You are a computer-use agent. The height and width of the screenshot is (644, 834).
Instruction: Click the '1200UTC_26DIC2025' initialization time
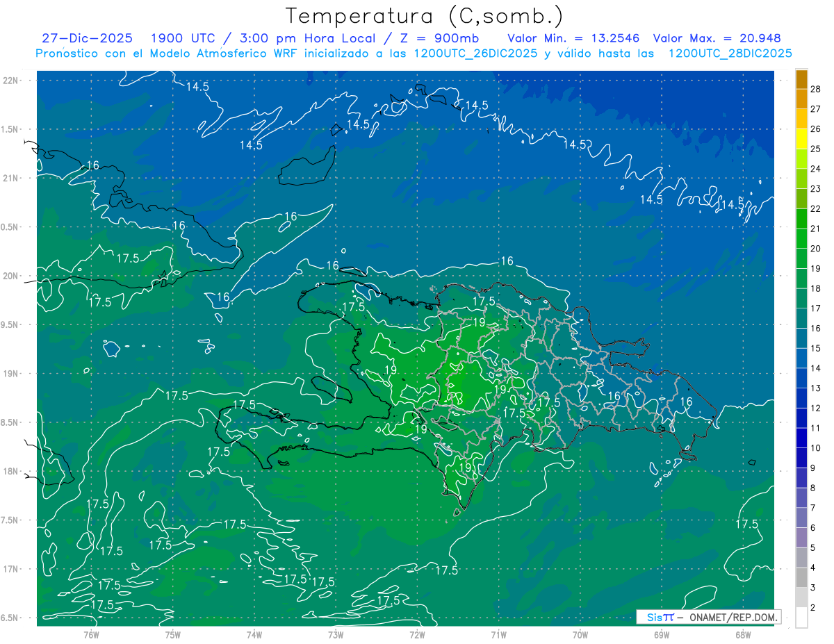tap(473, 53)
